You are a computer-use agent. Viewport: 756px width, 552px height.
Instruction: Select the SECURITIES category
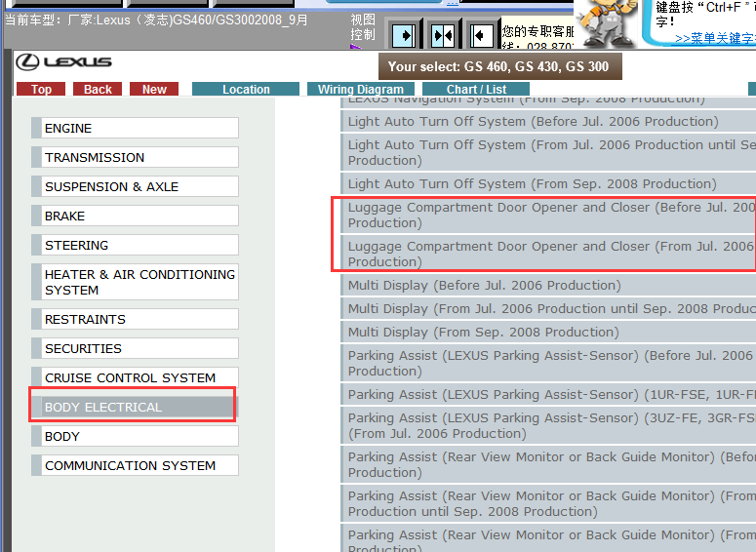[x=135, y=348]
